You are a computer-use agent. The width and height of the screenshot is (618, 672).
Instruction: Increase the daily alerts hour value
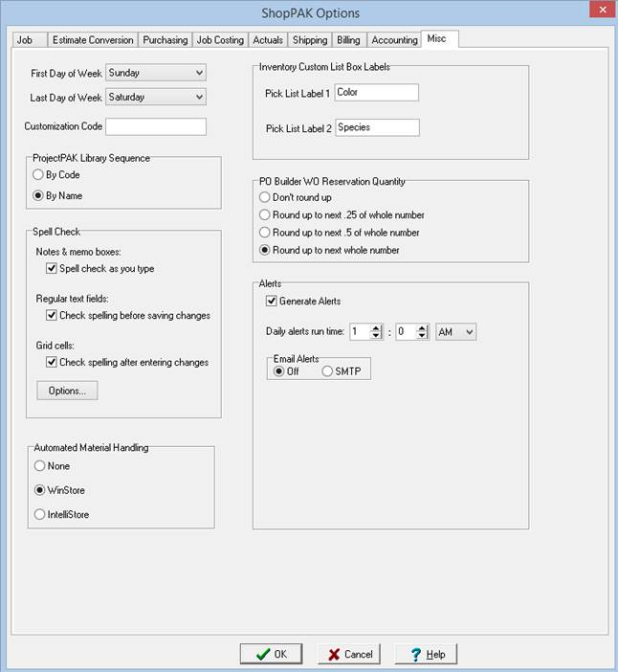click(376, 327)
